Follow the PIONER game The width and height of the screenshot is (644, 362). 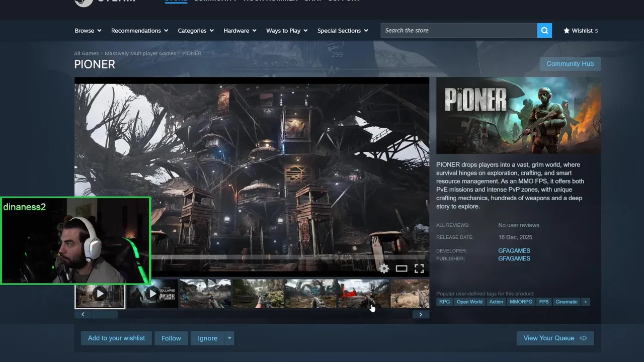pyautogui.click(x=171, y=338)
